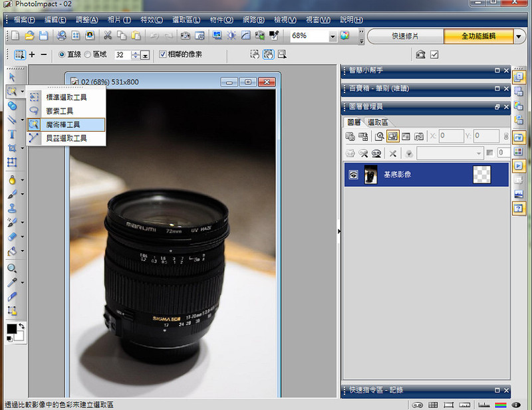Close the 智慧小幫手 panel
This screenshot has height=410, width=532.
coord(506,70)
